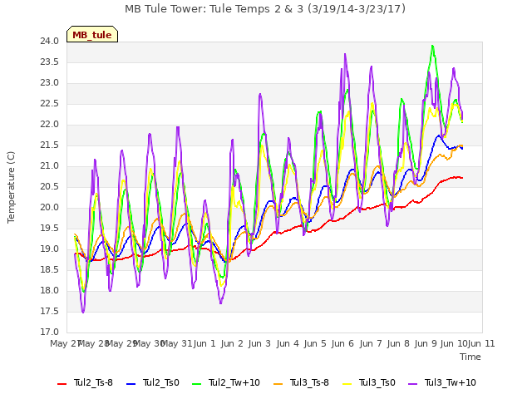The image size is (532, 399).
Task: Click the Jun 8 x-axis date label
Action: pyautogui.click(x=398, y=343)
